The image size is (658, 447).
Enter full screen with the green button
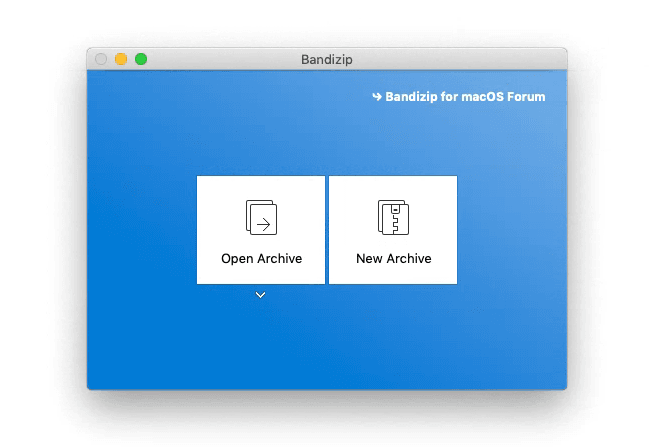[141, 59]
